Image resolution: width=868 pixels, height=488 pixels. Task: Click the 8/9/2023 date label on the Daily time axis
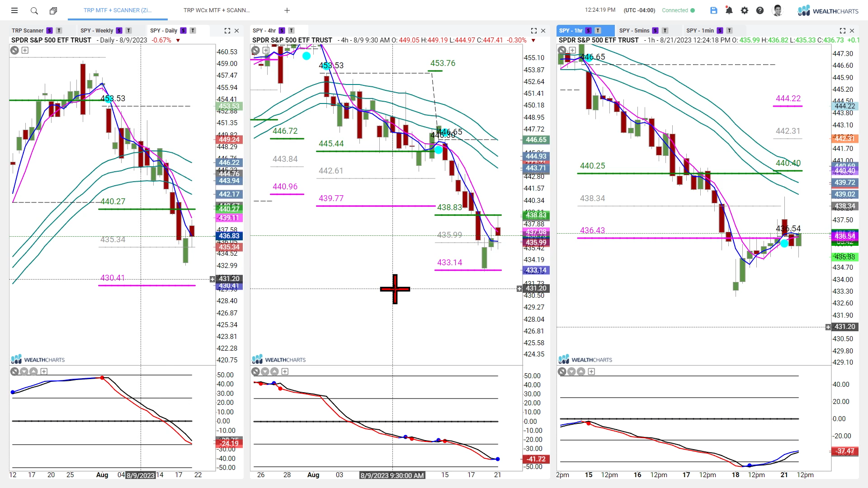coord(140,475)
